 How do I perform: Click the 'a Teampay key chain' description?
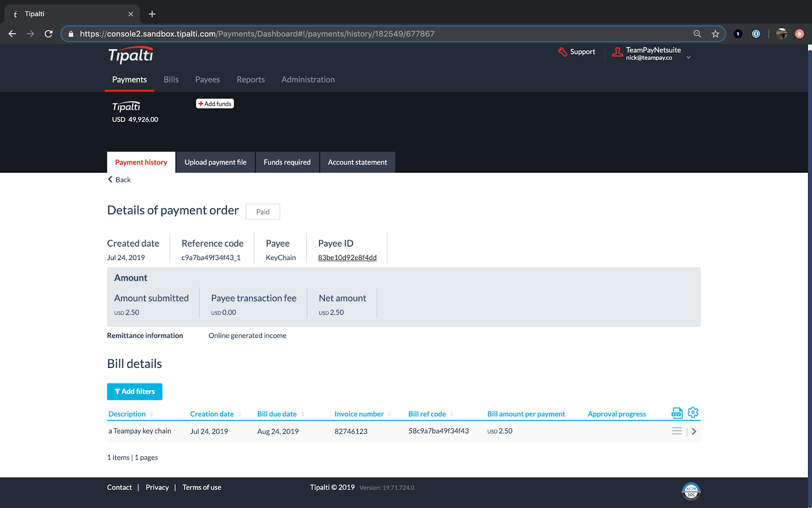pyautogui.click(x=140, y=431)
